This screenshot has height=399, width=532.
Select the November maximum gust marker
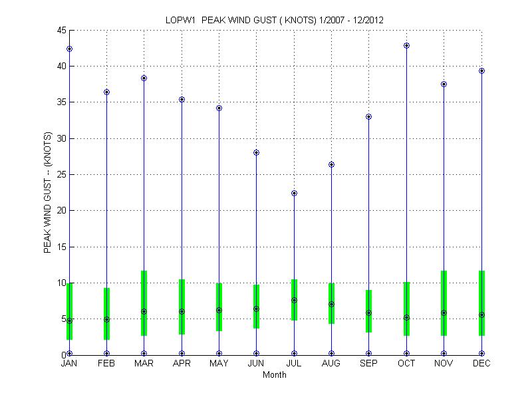point(444,84)
